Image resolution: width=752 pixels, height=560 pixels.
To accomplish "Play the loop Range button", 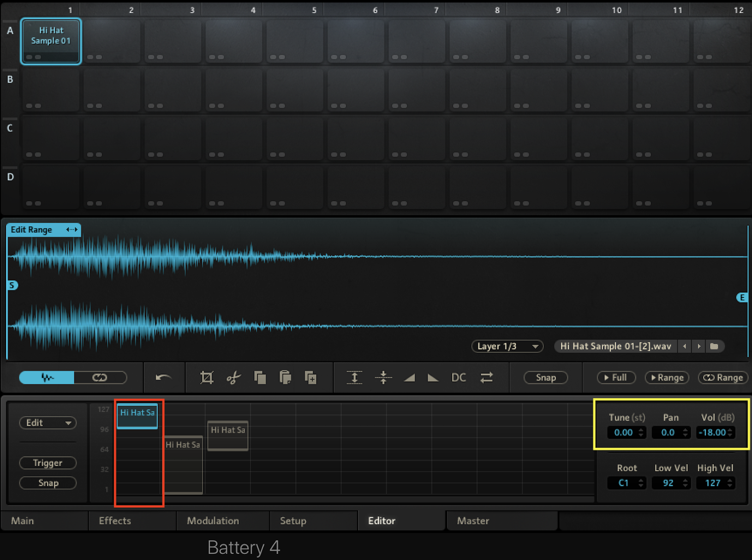I will 723,378.
